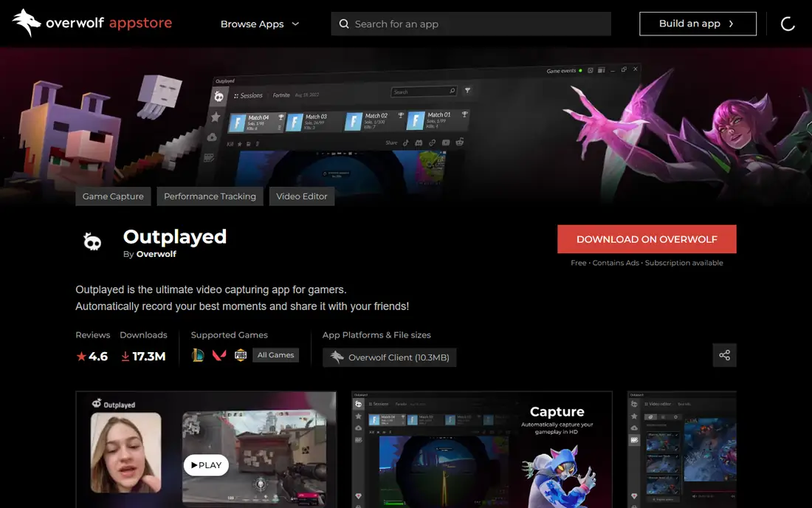Select the PUBG game icon

[241, 355]
